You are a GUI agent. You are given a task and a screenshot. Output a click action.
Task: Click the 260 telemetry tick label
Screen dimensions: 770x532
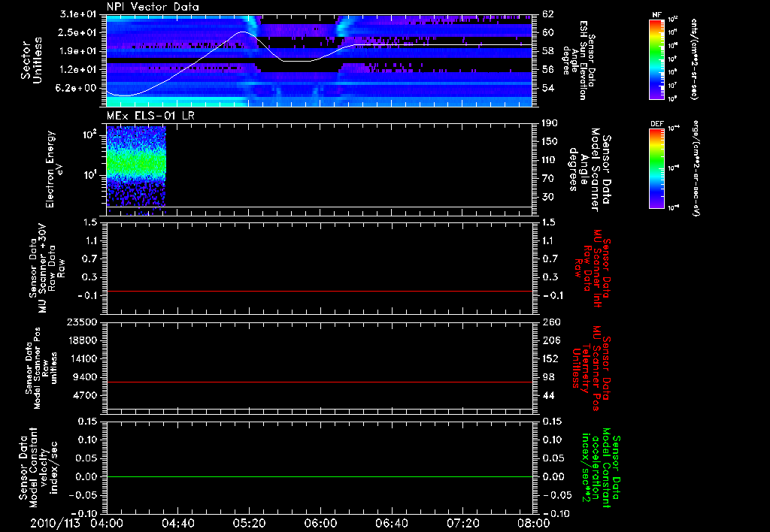(551, 322)
